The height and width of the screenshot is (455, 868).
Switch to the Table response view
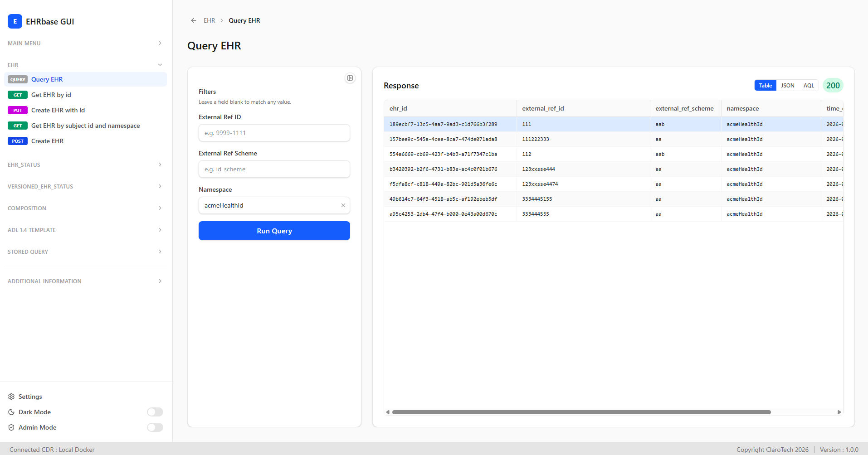pos(766,85)
